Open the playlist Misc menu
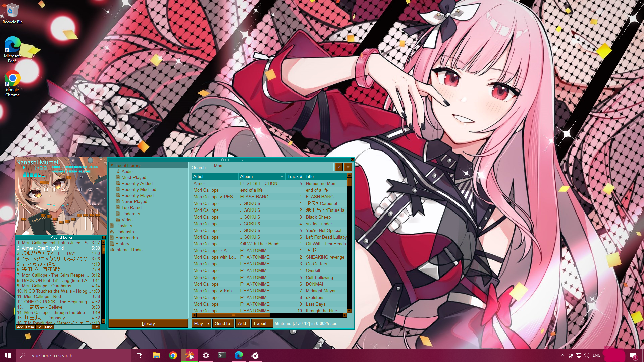This screenshot has height=362, width=644. 49,327
